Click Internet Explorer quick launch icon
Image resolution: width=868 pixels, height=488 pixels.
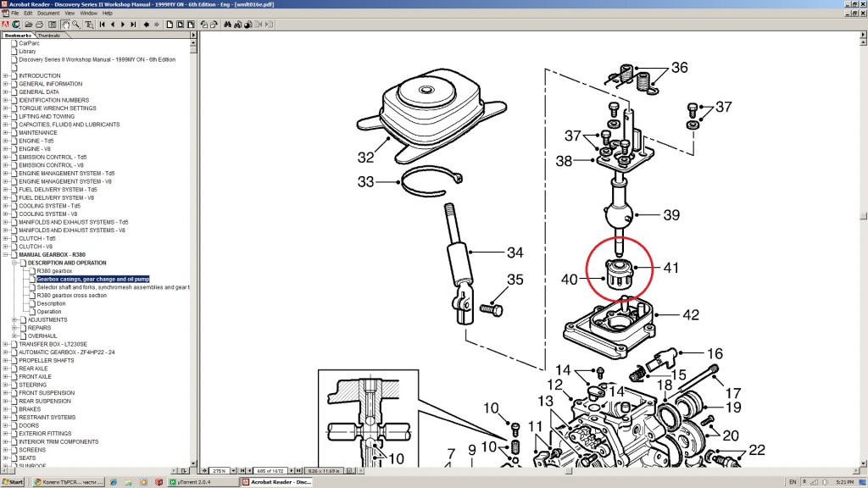pyautogui.click(x=113, y=482)
